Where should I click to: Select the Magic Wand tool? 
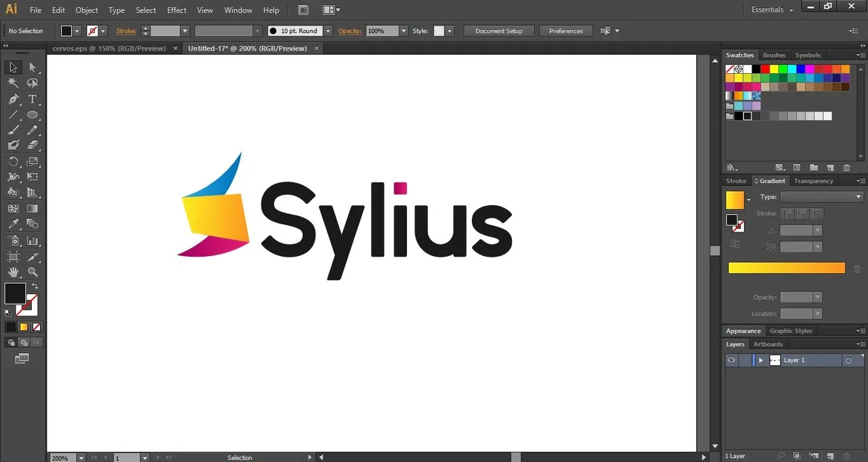point(13,83)
